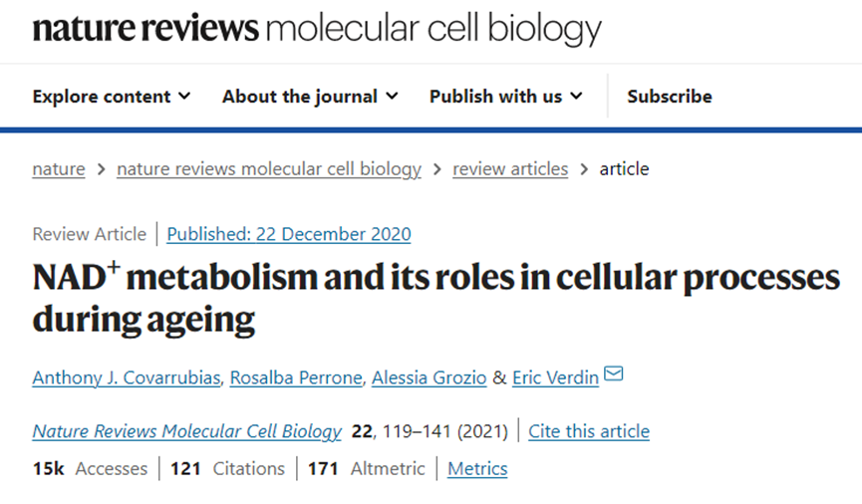This screenshot has width=862, height=504.
Task: Click the envelope icon beside Eric Verdin
Action: pyautogui.click(x=614, y=375)
